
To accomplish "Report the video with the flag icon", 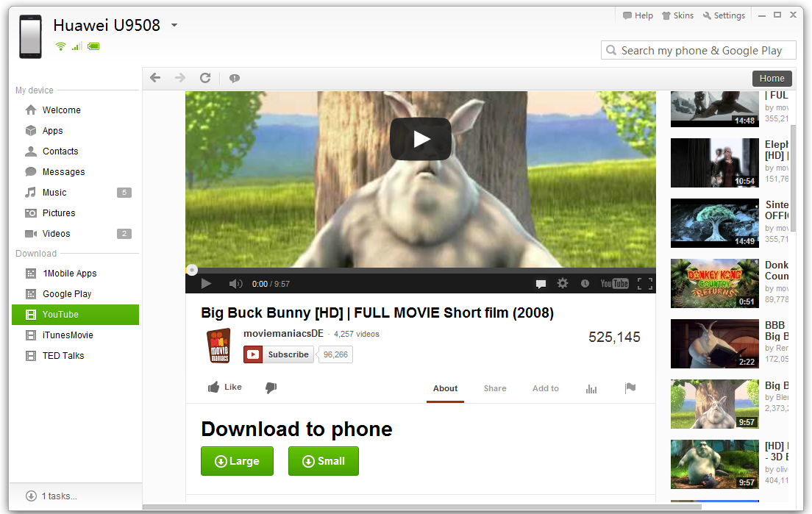I will point(630,388).
